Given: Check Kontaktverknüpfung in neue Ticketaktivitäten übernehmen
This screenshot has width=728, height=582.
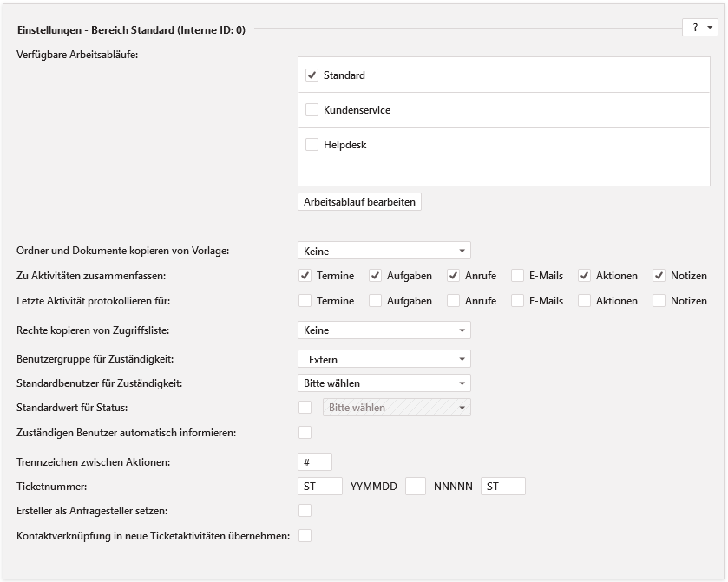Looking at the screenshot, I should (305, 536).
